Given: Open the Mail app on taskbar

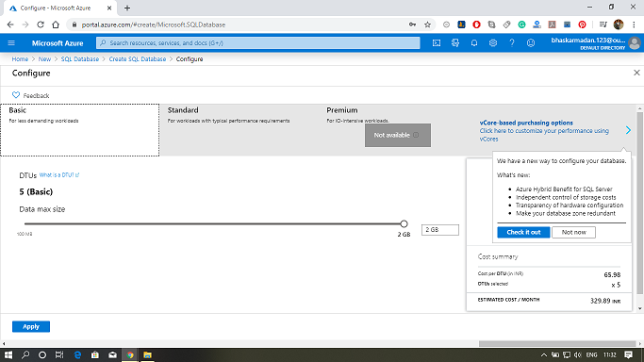Looking at the screenshot, I should point(112,355).
